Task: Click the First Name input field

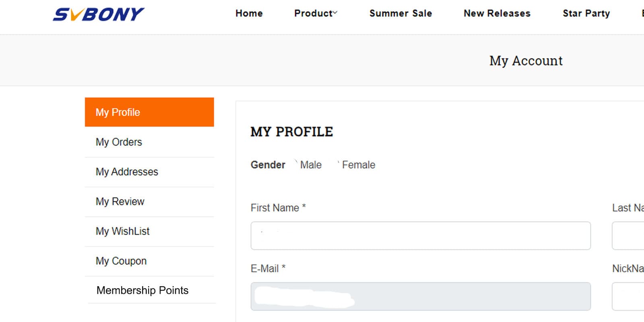Action: tap(421, 235)
